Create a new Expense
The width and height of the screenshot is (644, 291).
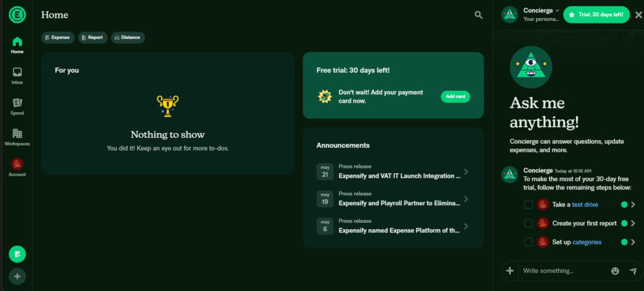tap(58, 37)
